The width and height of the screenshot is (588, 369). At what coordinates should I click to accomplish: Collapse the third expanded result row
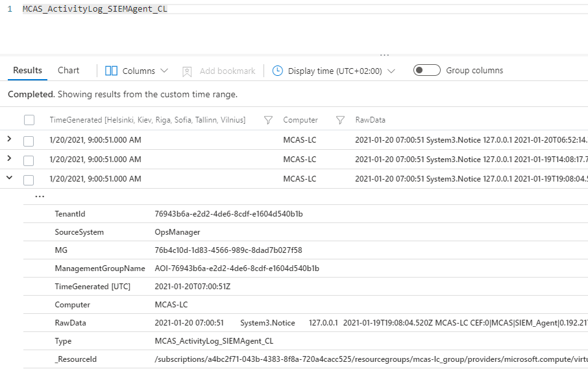pos(9,178)
